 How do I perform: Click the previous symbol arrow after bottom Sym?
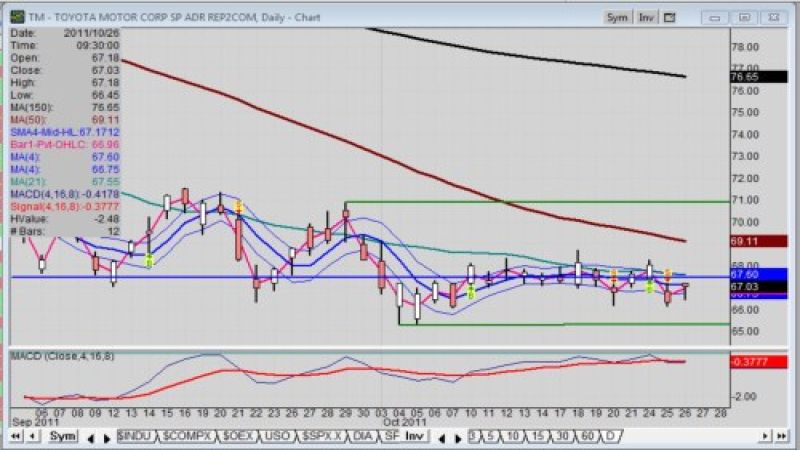point(91,438)
